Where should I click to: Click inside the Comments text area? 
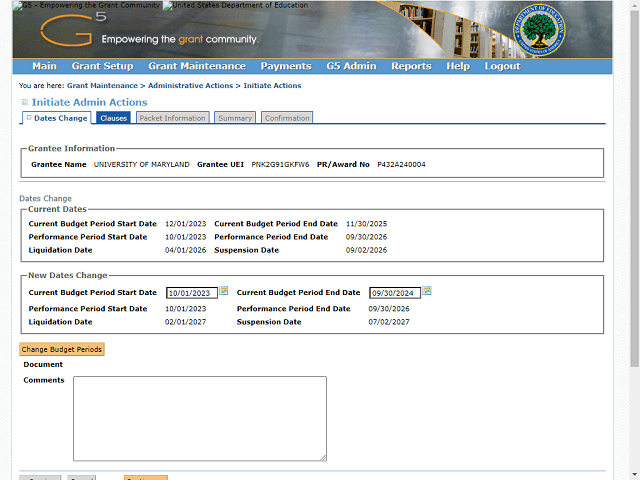point(200,419)
